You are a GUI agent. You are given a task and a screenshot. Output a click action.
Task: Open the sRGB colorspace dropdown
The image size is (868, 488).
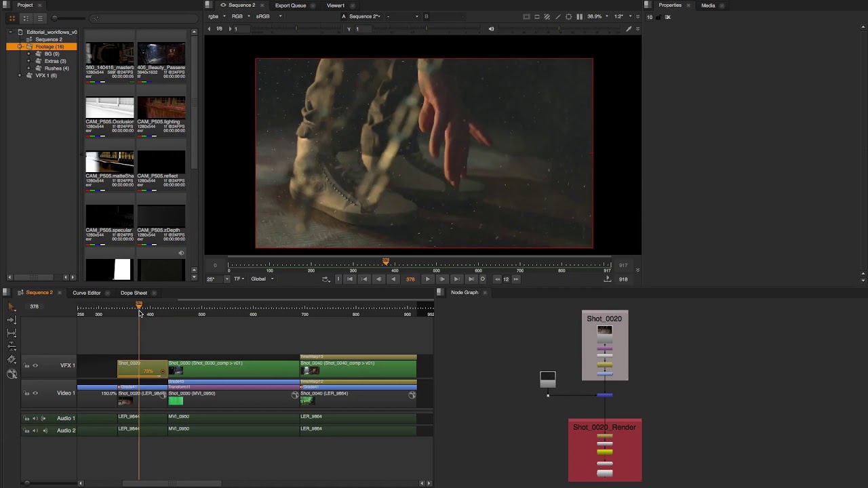coord(269,16)
